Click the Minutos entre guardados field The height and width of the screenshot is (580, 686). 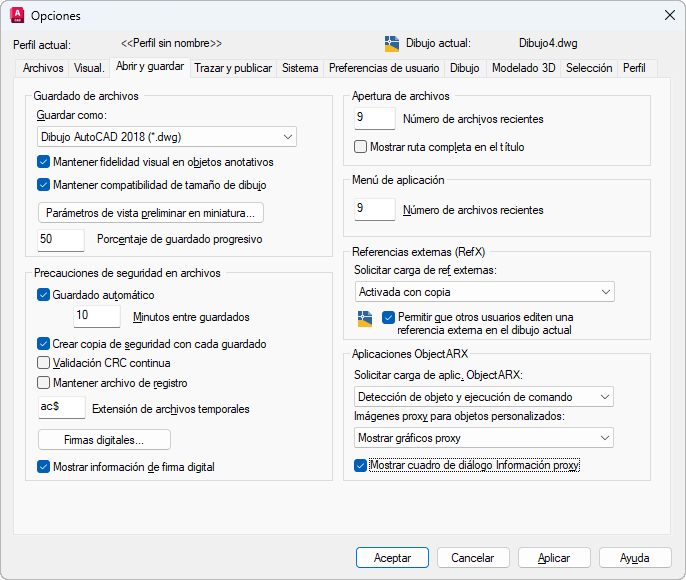[97, 317]
